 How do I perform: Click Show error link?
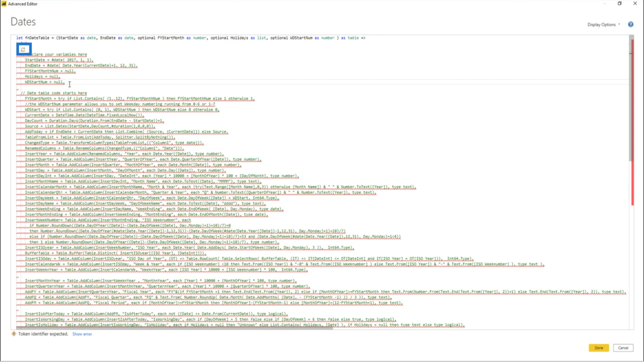pos(82,334)
